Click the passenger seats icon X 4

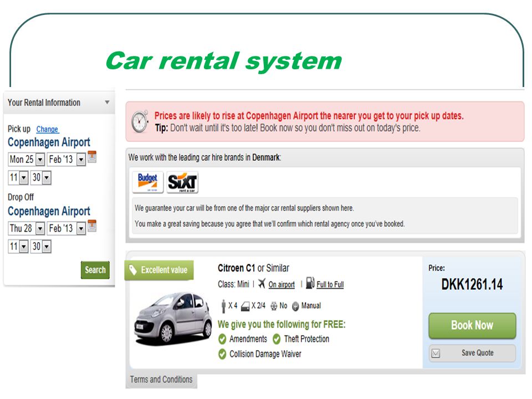[x=223, y=306]
